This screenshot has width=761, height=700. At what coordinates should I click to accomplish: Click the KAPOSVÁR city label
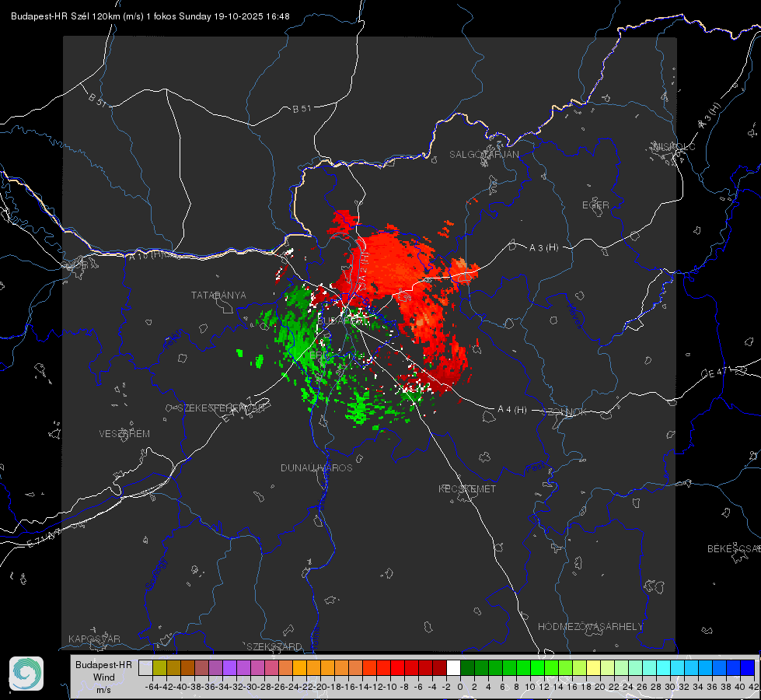[x=94, y=639]
